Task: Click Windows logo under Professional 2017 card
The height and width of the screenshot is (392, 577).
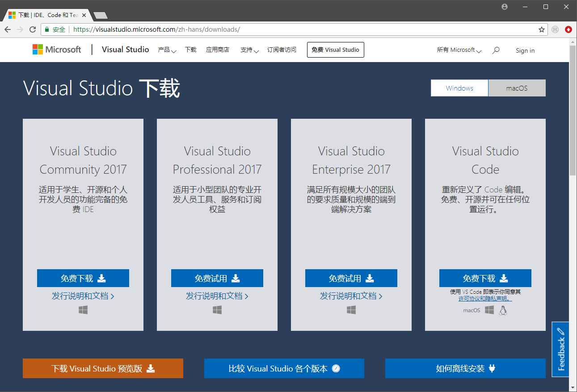Action: click(x=217, y=309)
